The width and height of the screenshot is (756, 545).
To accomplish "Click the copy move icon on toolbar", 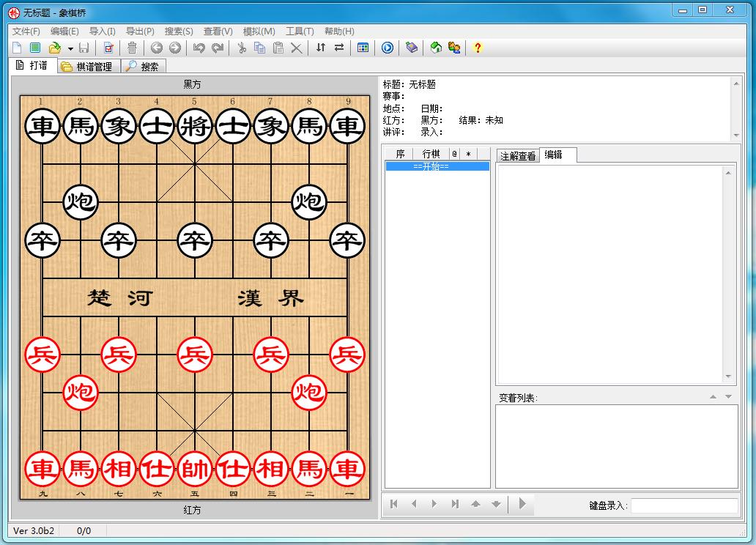I will pos(261,48).
